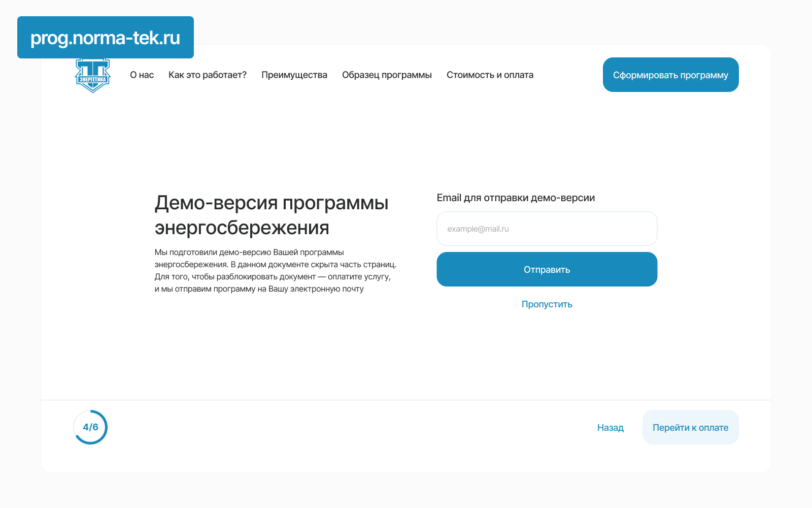Click the 4/6 circular progress indicator

tap(90, 427)
